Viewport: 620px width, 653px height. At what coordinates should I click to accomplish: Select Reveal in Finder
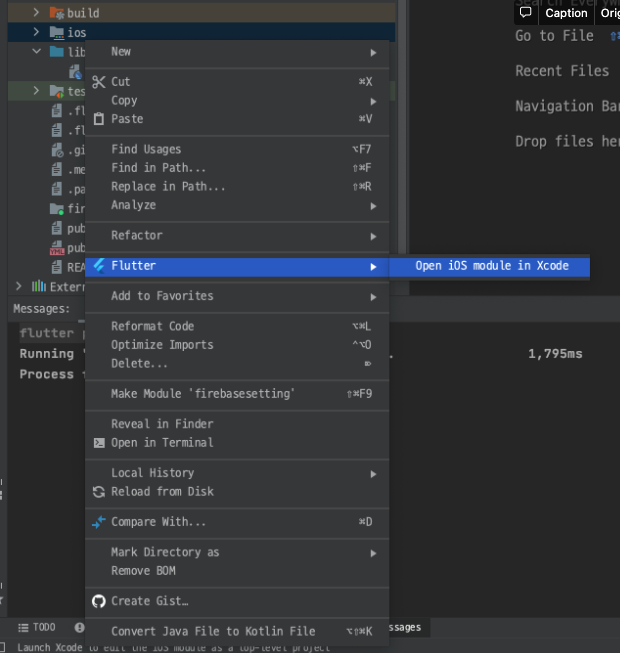pyautogui.click(x=237, y=424)
